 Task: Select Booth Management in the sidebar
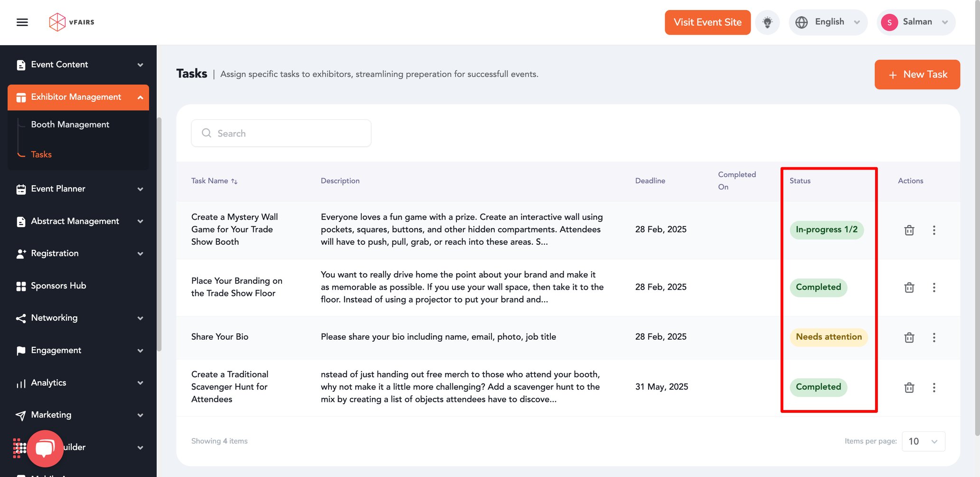[x=70, y=124]
